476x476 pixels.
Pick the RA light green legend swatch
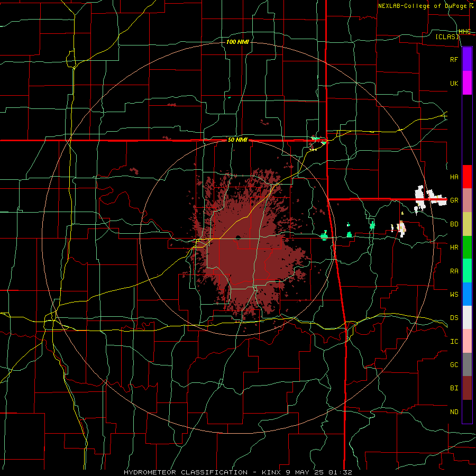[x=467, y=271]
